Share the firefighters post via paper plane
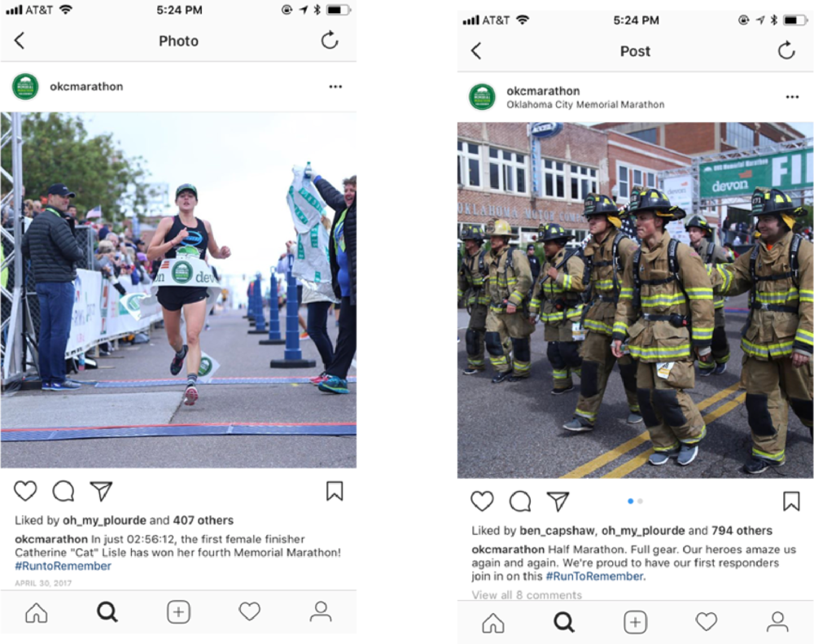 [x=558, y=502]
